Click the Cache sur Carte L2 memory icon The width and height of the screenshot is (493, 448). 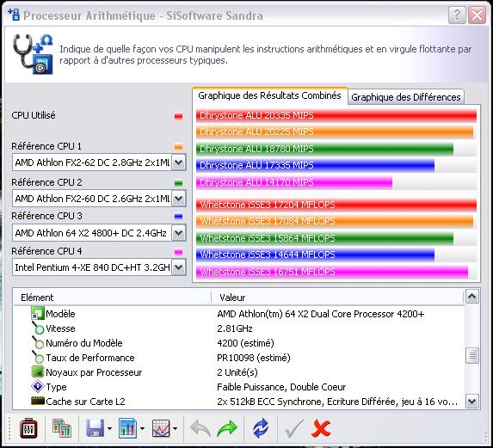38,401
